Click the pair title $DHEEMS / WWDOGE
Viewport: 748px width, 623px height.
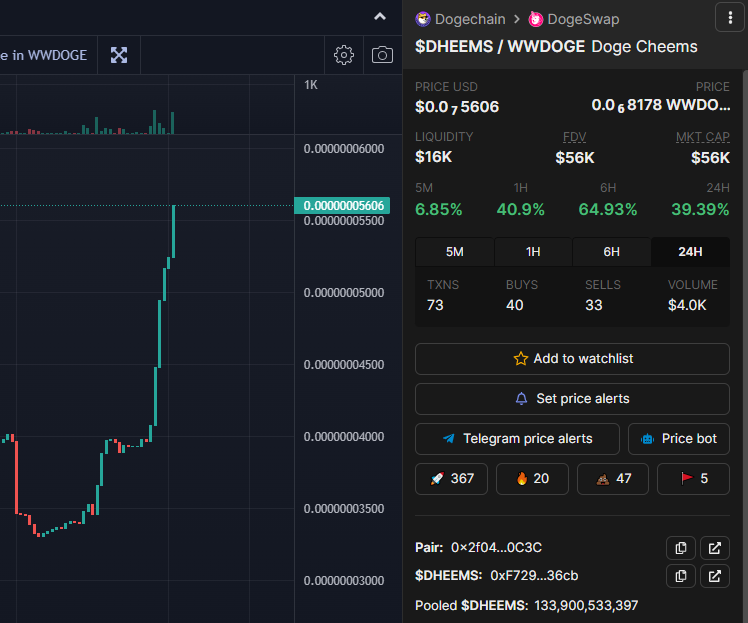(500, 47)
